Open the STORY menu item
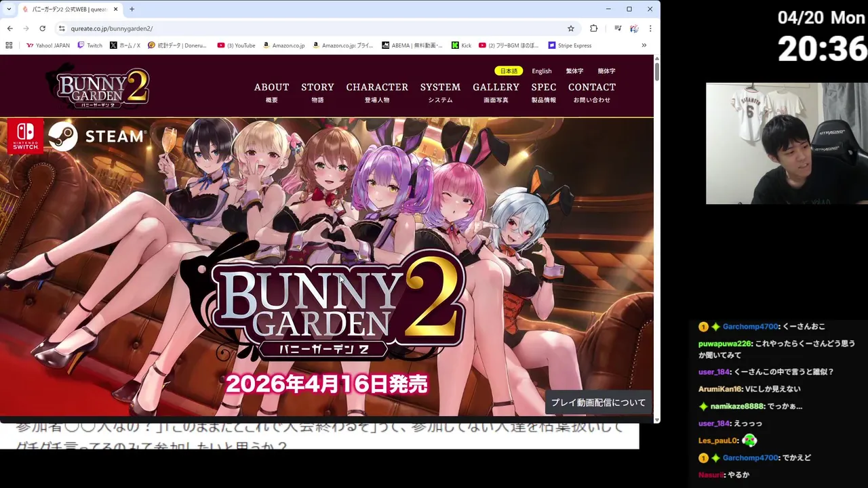This screenshot has width=868, height=488. [x=317, y=92]
